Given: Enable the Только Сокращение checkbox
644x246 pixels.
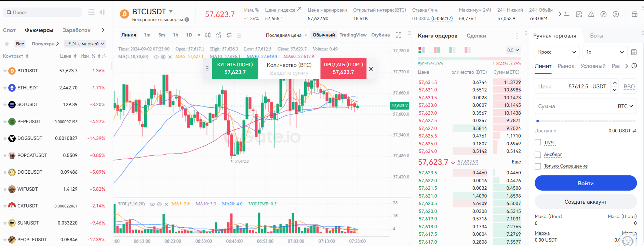Looking at the screenshot, I should click(x=538, y=166).
